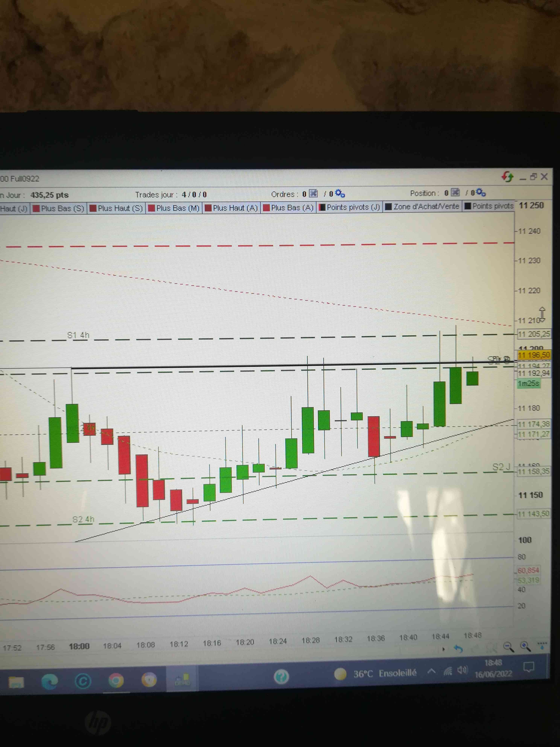Open Chrome from the Windows taskbar

point(116,681)
